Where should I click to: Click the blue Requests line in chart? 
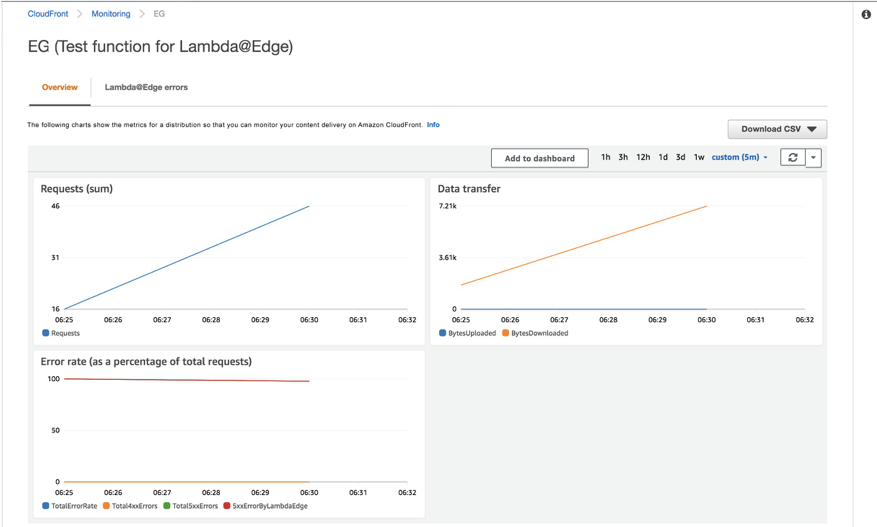pos(187,257)
